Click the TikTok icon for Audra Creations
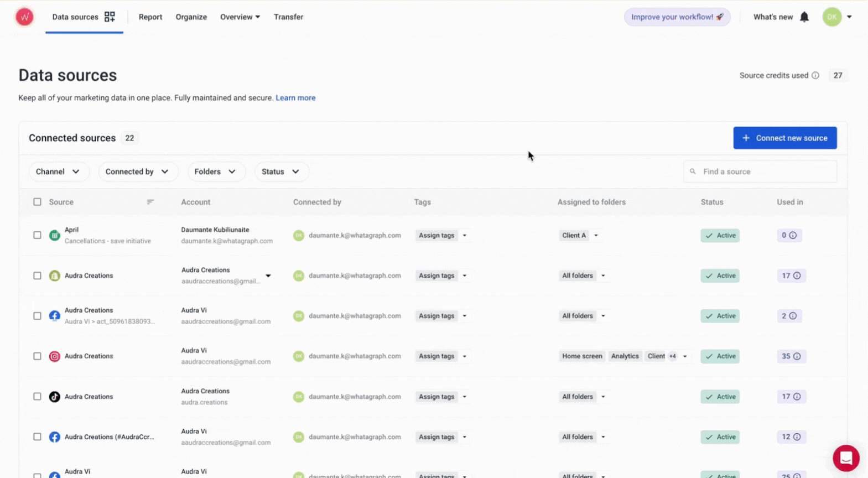 point(54,397)
